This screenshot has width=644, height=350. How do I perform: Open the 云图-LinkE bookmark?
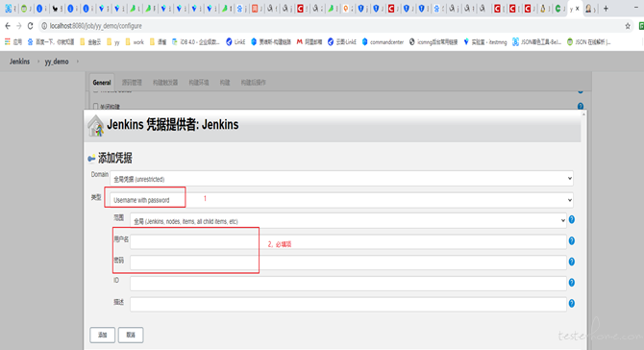point(342,42)
